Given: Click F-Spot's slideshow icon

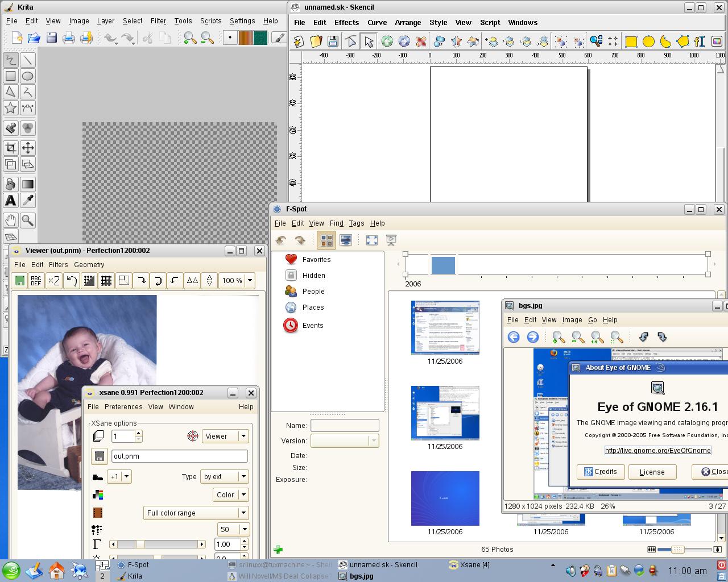Looking at the screenshot, I should click(391, 240).
